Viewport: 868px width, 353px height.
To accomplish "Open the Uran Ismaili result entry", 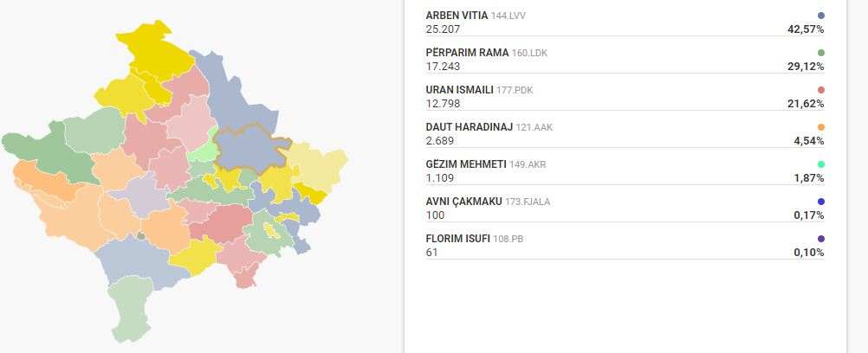I will click(457, 90).
